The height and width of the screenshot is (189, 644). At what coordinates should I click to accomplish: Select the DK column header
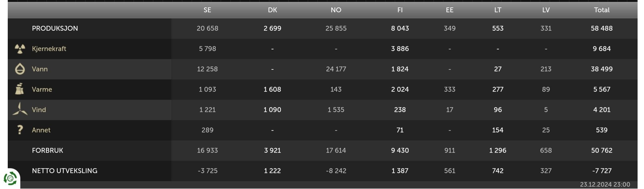272,10
